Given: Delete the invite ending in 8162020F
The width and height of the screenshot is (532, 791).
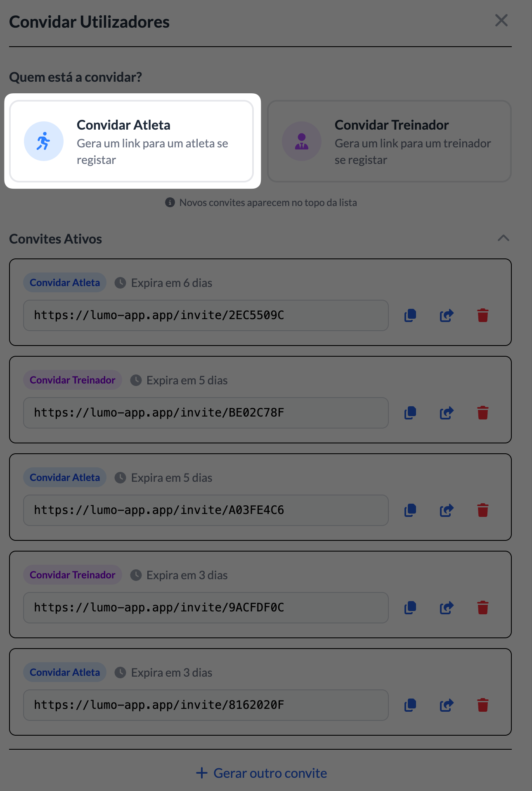Looking at the screenshot, I should (x=483, y=705).
